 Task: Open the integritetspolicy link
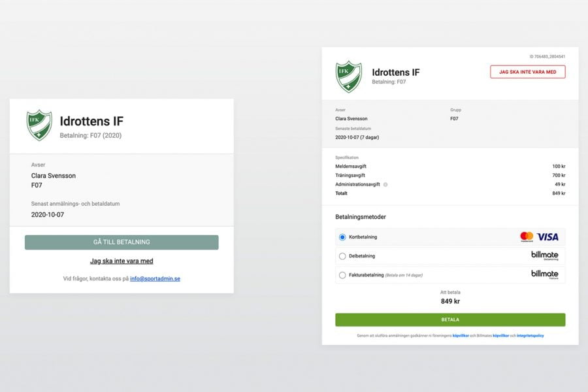coord(530,336)
